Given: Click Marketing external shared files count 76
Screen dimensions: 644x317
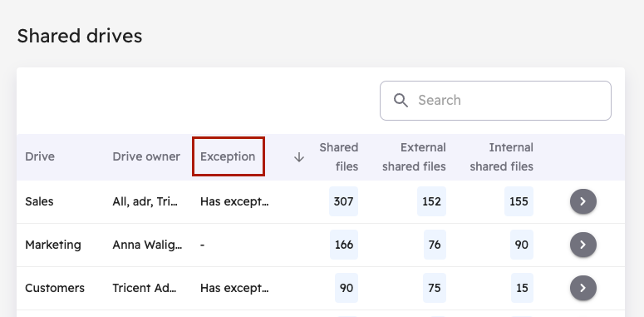Looking at the screenshot, I should point(435,245).
